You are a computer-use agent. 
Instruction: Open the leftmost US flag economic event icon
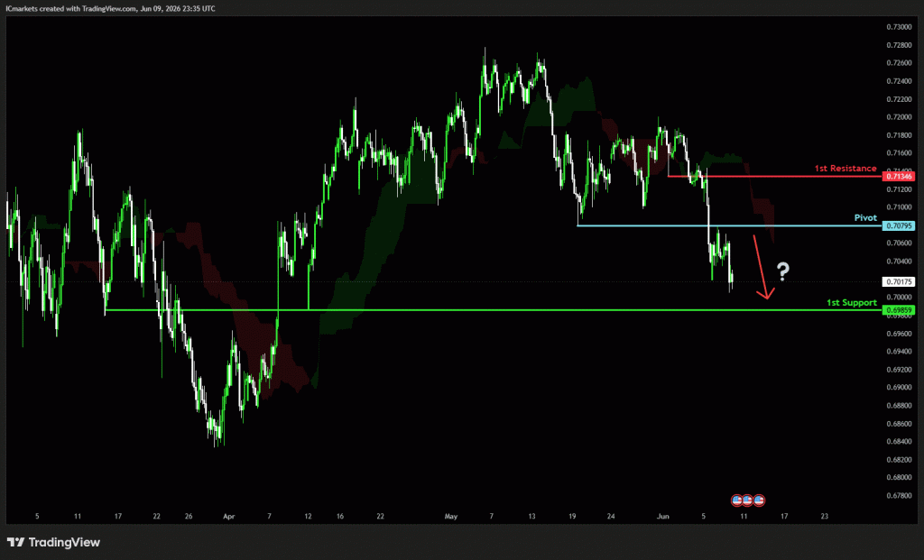736,500
